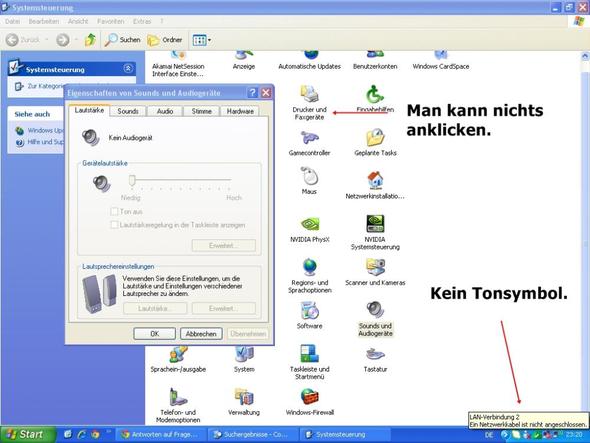590x443 pixels.
Task: Open the Zurück history dropdown arrow
Action: (x=47, y=40)
